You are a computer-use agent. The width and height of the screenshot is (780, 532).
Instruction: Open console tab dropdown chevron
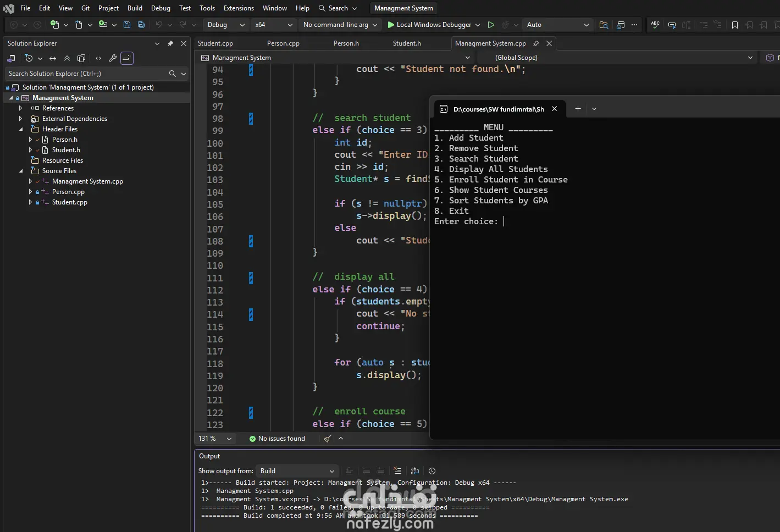[x=594, y=109]
